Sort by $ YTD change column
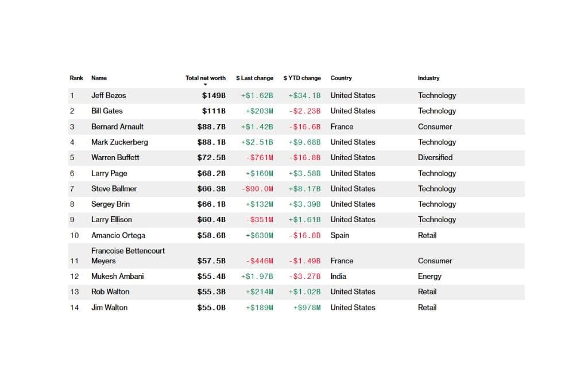The image size is (588, 373). tap(302, 78)
